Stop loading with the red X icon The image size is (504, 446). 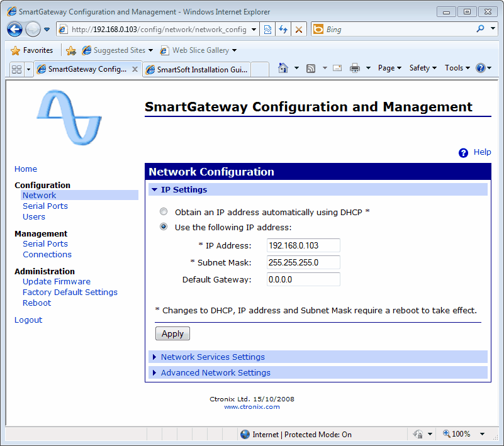click(x=299, y=30)
